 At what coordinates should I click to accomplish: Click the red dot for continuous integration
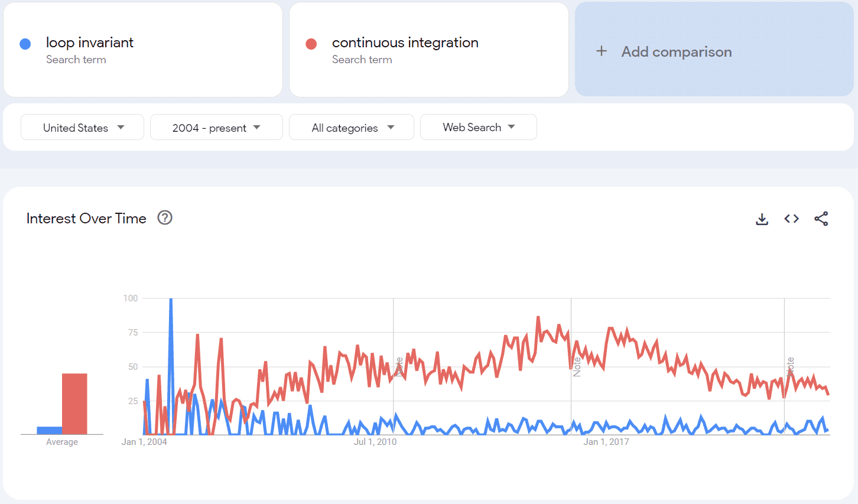(312, 43)
